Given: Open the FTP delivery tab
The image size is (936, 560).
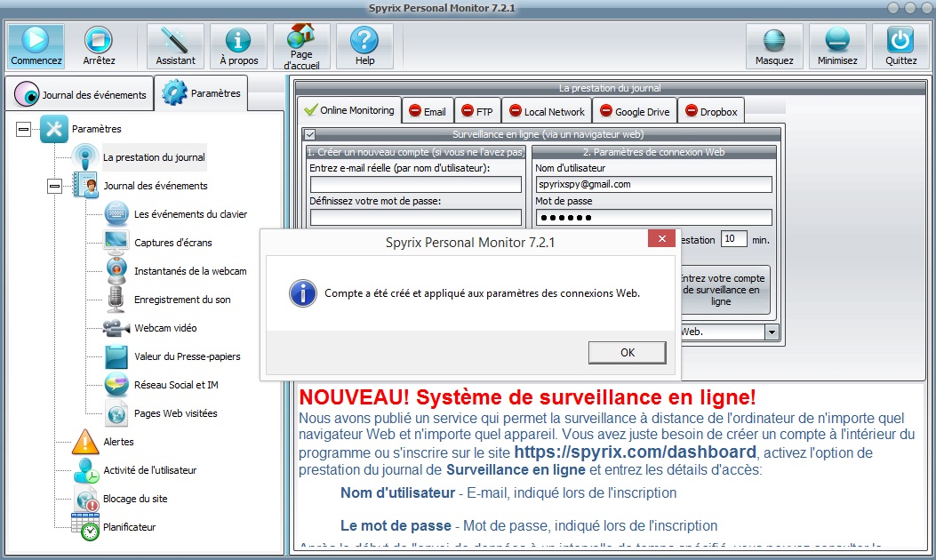Looking at the screenshot, I should click(x=477, y=111).
